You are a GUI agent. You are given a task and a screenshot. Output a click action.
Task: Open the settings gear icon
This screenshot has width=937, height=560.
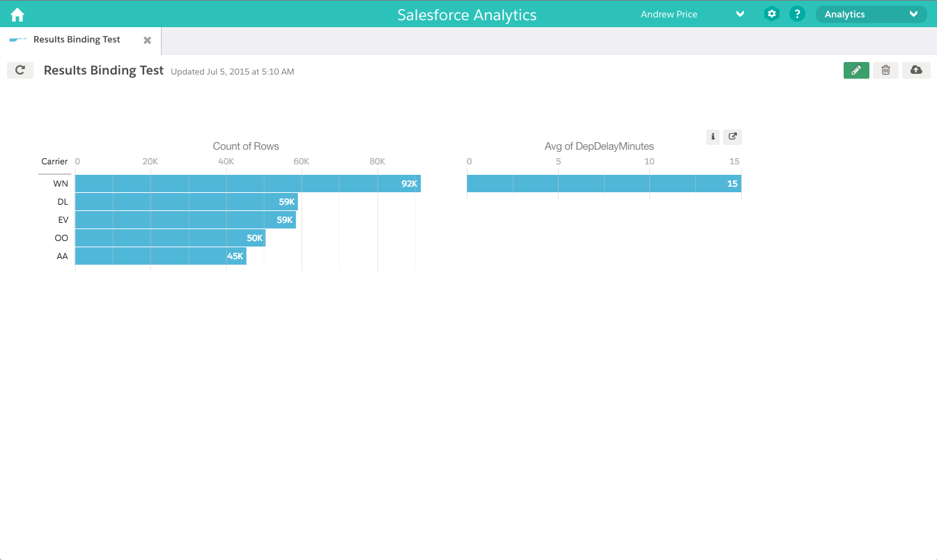pyautogui.click(x=771, y=14)
